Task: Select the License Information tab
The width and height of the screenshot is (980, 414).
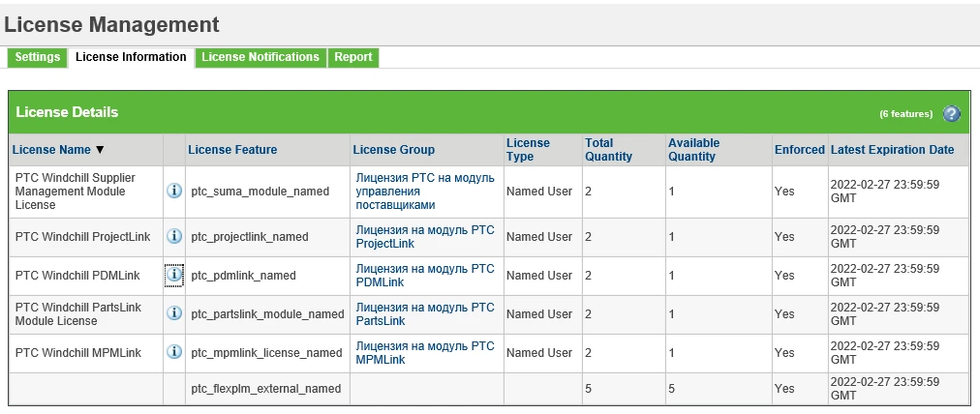Action: 131,57
